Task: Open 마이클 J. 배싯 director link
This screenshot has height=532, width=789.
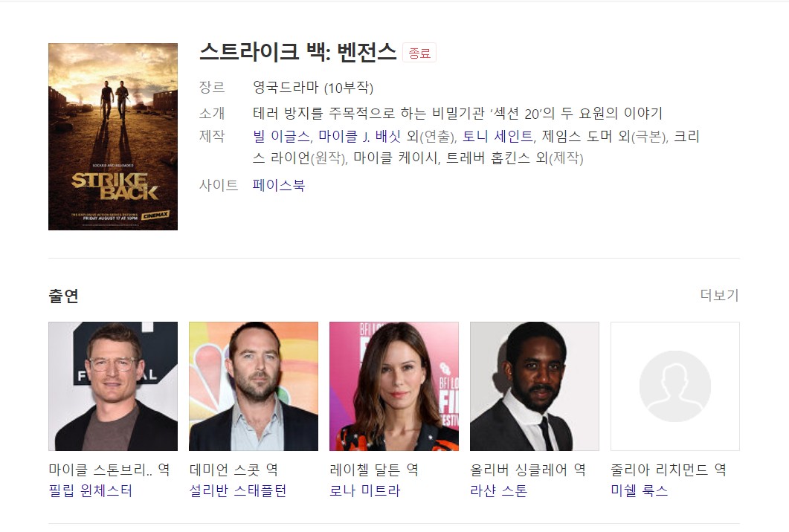Action: (x=359, y=136)
